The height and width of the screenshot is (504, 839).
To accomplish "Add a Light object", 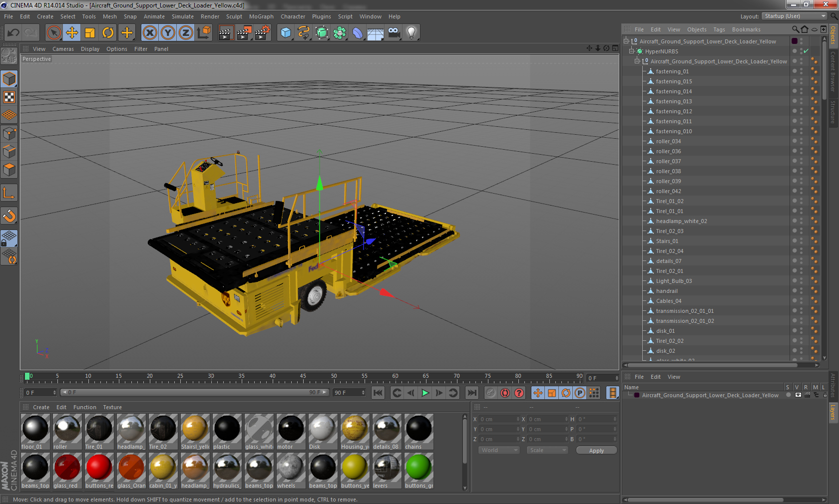I will [x=412, y=33].
